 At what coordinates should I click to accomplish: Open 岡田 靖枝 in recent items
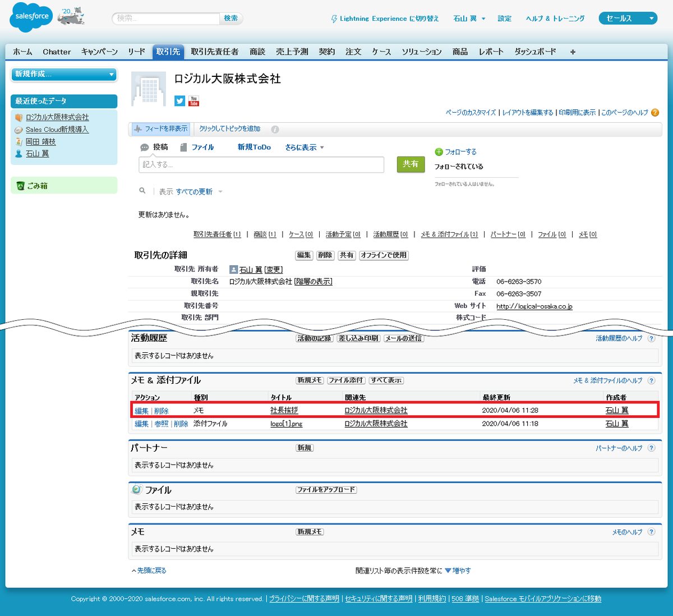[x=41, y=142]
